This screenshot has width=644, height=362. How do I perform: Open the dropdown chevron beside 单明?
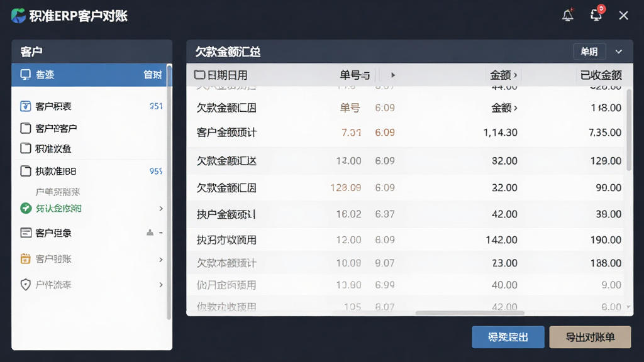point(619,52)
